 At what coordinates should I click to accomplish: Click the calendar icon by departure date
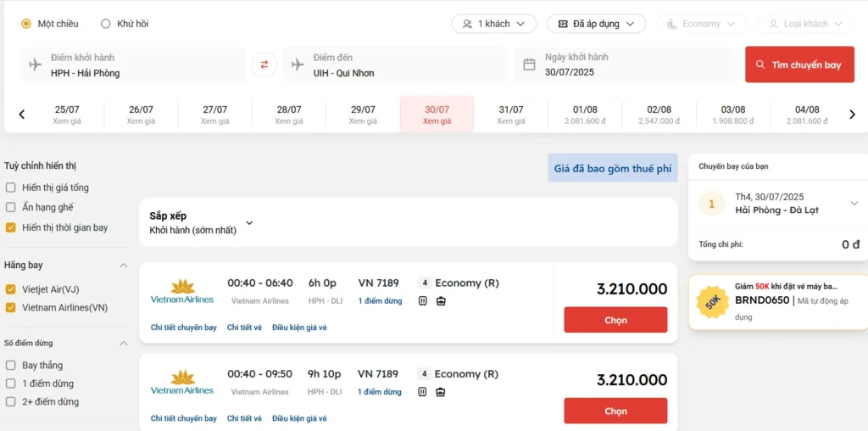coord(529,64)
